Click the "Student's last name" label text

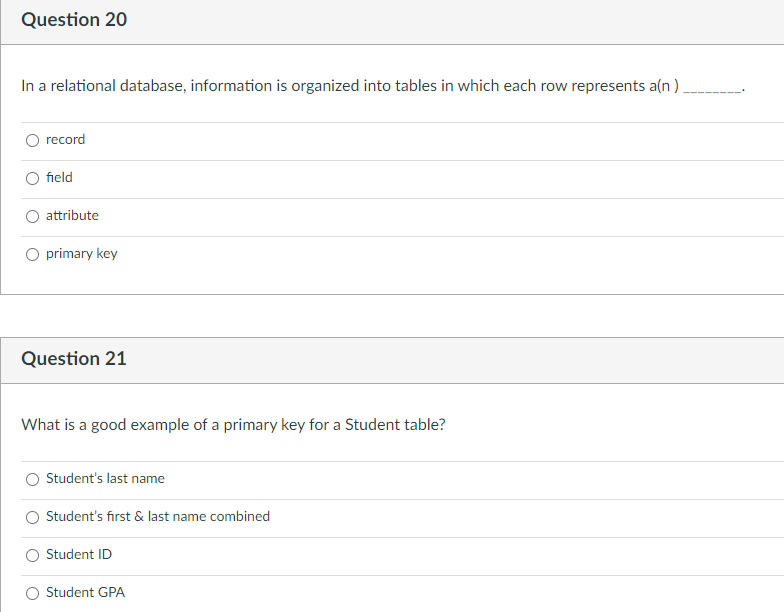click(x=105, y=478)
